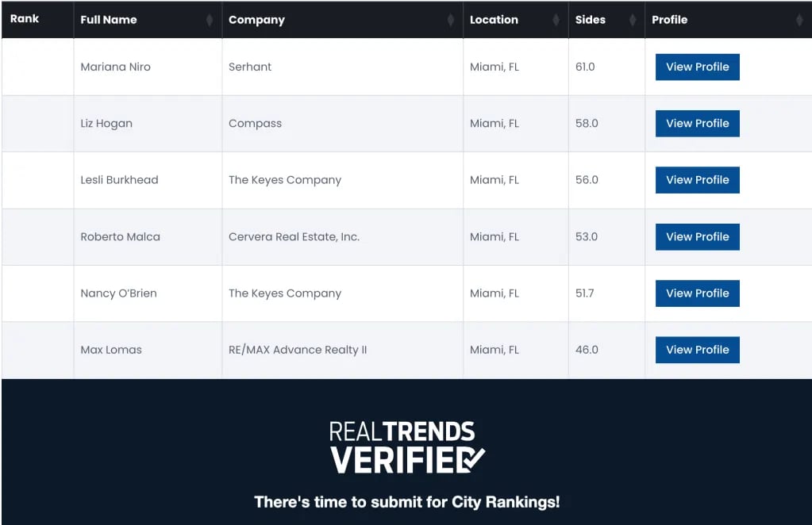This screenshot has height=525, width=812.
Task: Click RE/MAX Advance Realty II cell
Action: [342, 351]
